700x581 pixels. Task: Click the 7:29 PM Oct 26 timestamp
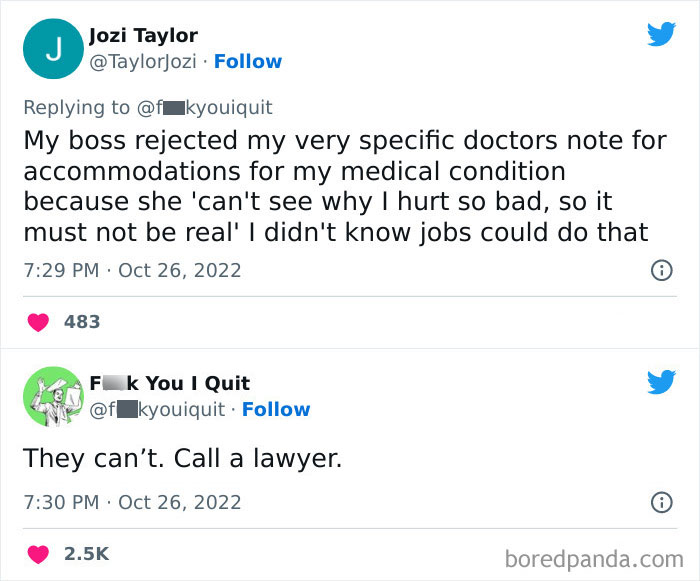[132, 270]
